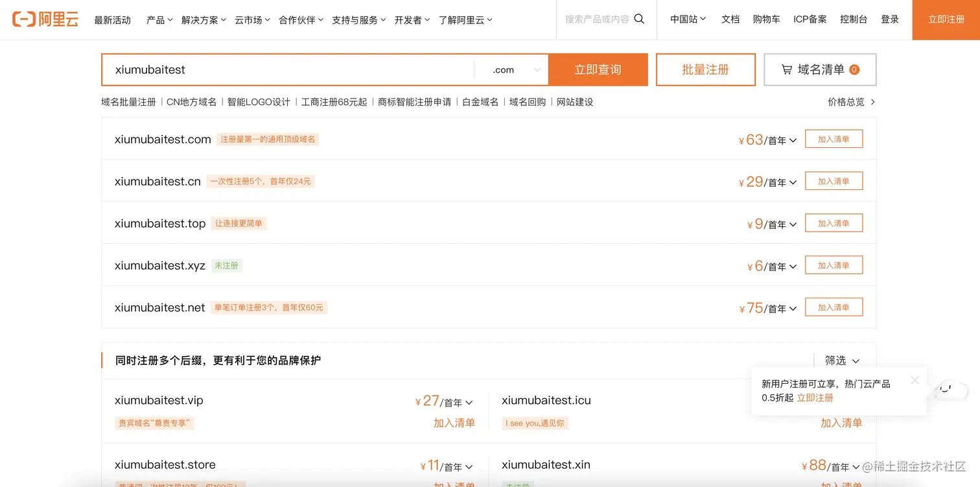Open the 价格总览 link
The image size is (980, 487).
pyautogui.click(x=851, y=102)
